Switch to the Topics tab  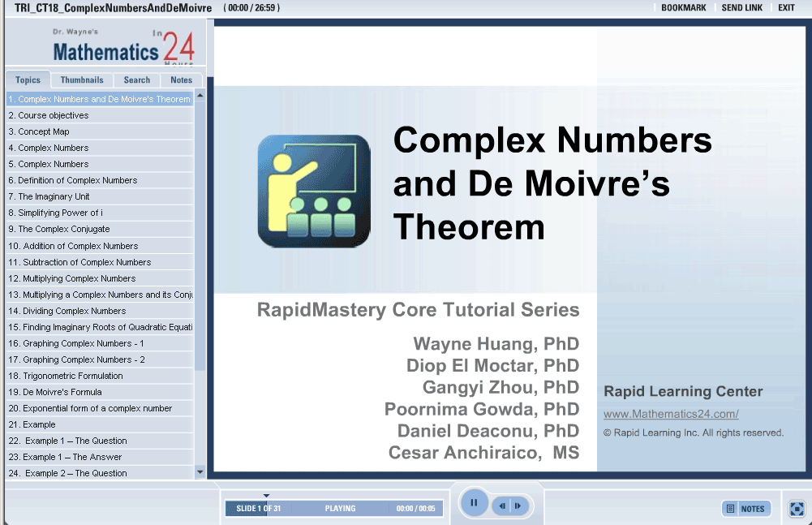pyautogui.click(x=28, y=80)
